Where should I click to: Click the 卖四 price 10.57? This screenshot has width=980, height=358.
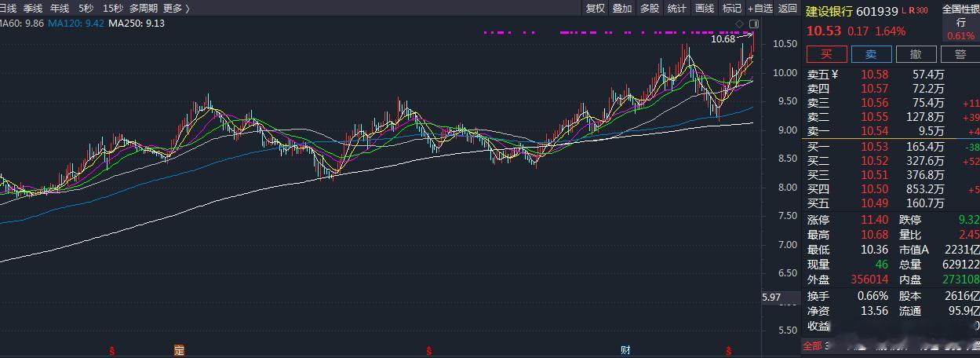tap(875, 89)
